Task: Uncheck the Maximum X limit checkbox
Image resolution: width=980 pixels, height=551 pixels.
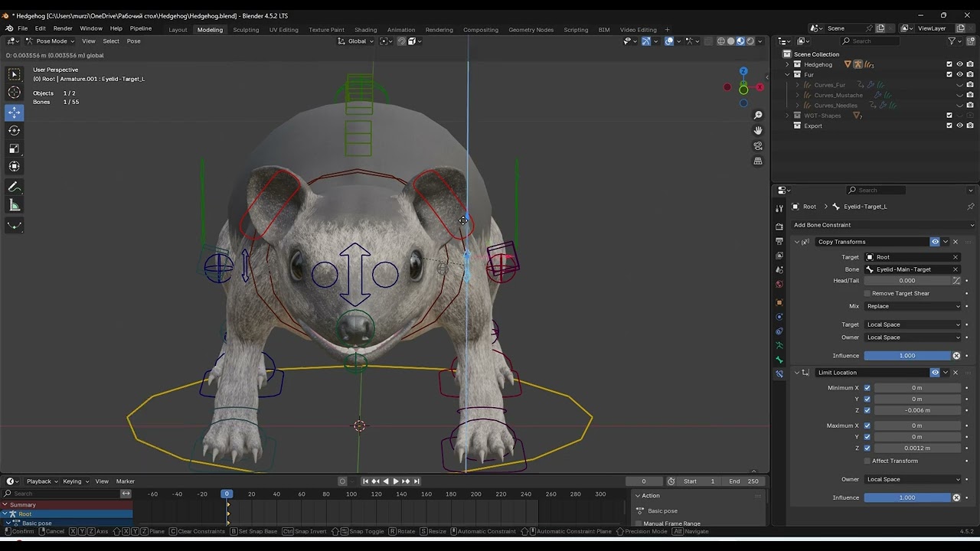Action: pos(867,425)
